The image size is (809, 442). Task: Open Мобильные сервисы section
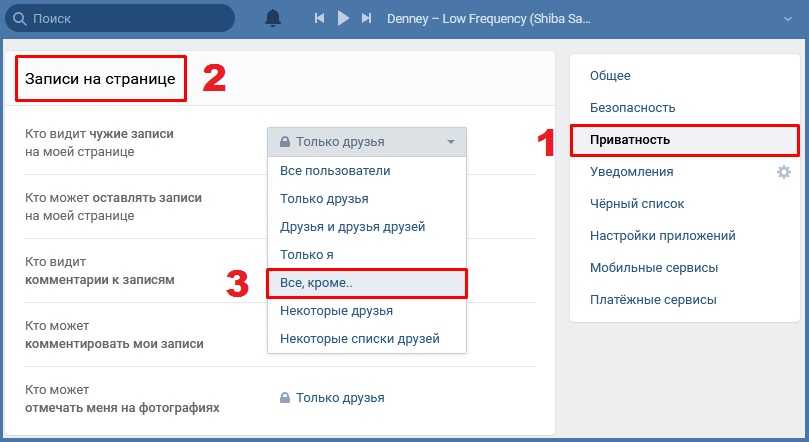(x=685, y=268)
